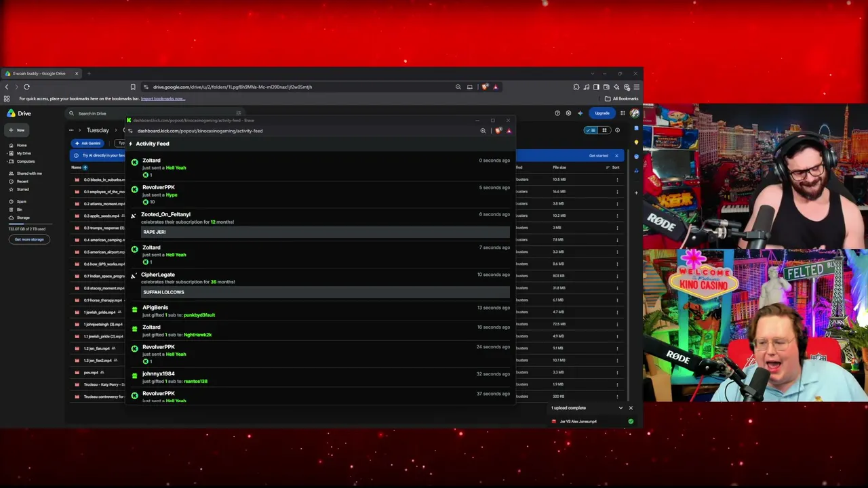
Task: Click the Kick popout address bar URL
Action: 199,131
